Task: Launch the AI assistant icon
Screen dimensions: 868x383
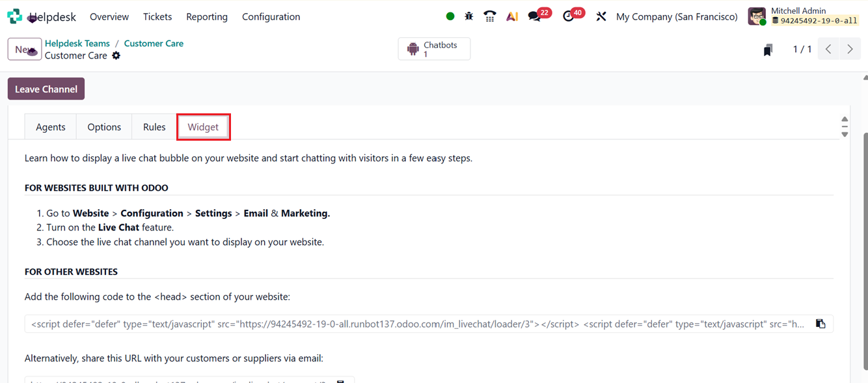Action: (x=512, y=16)
